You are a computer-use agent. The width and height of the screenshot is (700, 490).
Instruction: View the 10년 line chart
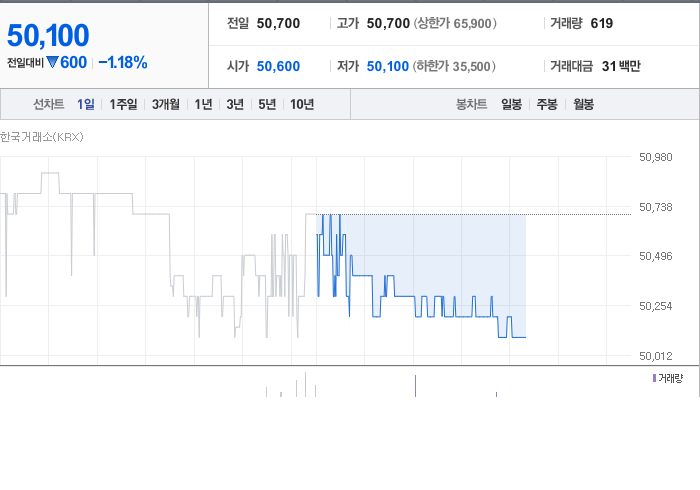tap(302, 104)
